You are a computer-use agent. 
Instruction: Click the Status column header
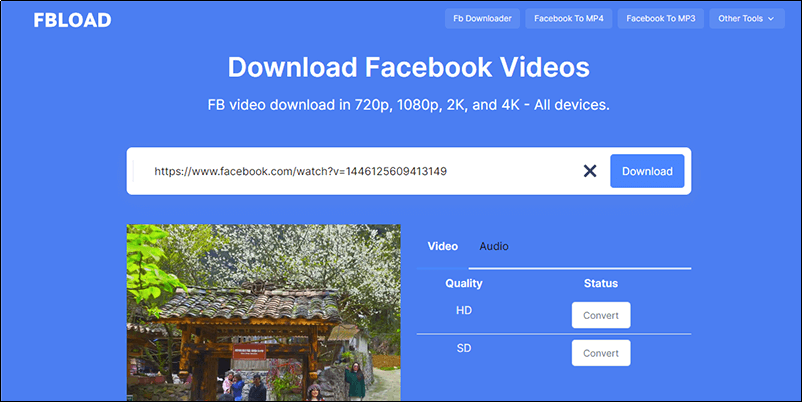pos(601,283)
